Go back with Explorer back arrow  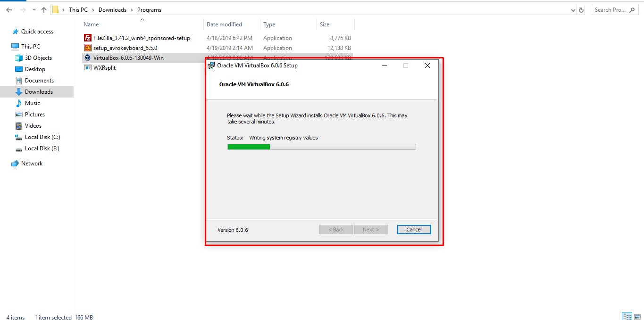click(x=9, y=9)
